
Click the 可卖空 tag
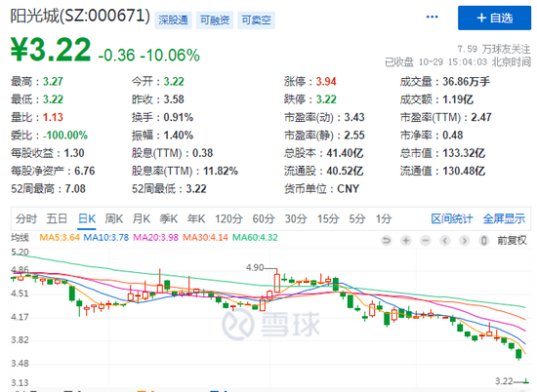[256, 20]
